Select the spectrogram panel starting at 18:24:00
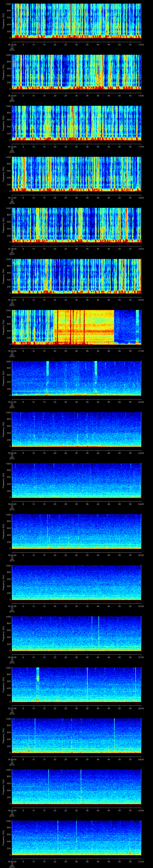This screenshot has height=868, width=153. tap(77, 531)
